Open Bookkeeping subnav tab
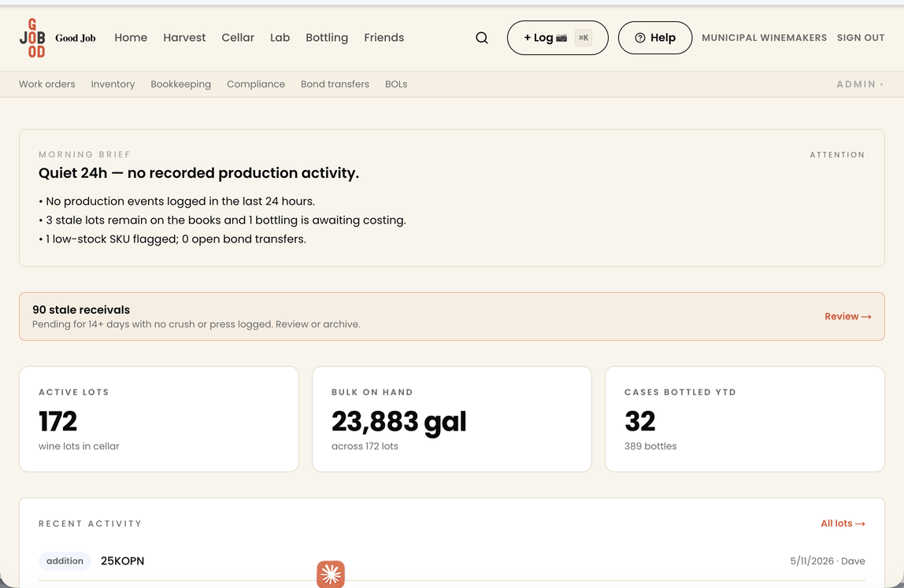The image size is (904, 588). click(181, 84)
